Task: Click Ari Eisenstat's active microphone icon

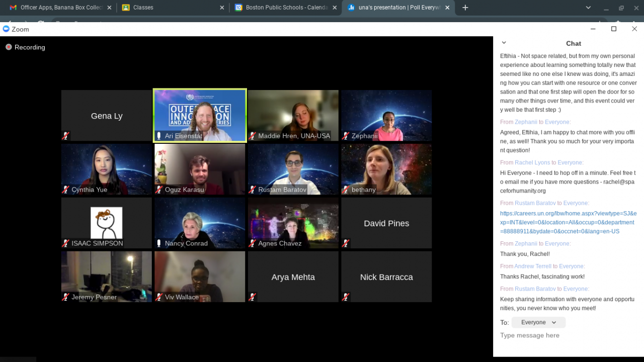Action: [x=159, y=136]
